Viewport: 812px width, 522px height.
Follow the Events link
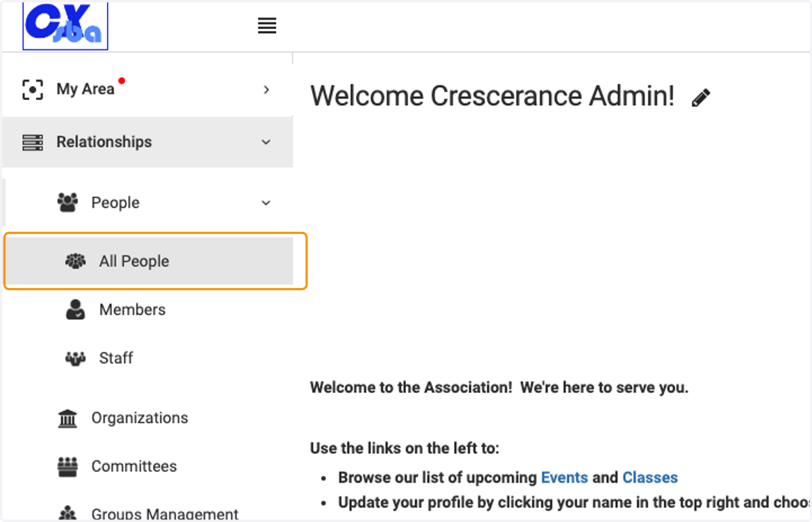pyautogui.click(x=564, y=477)
